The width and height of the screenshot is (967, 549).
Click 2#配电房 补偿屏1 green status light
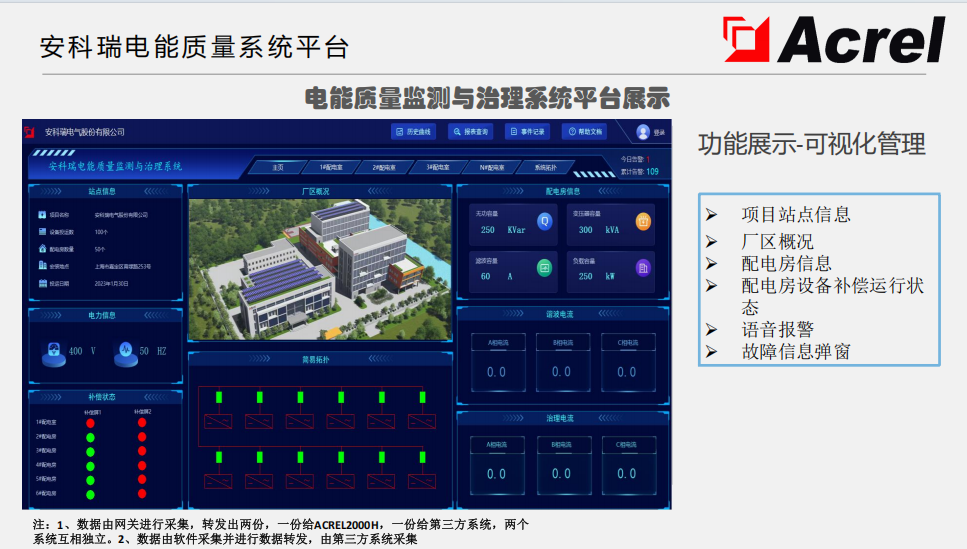pyautogui.click(x=91, y=437)
